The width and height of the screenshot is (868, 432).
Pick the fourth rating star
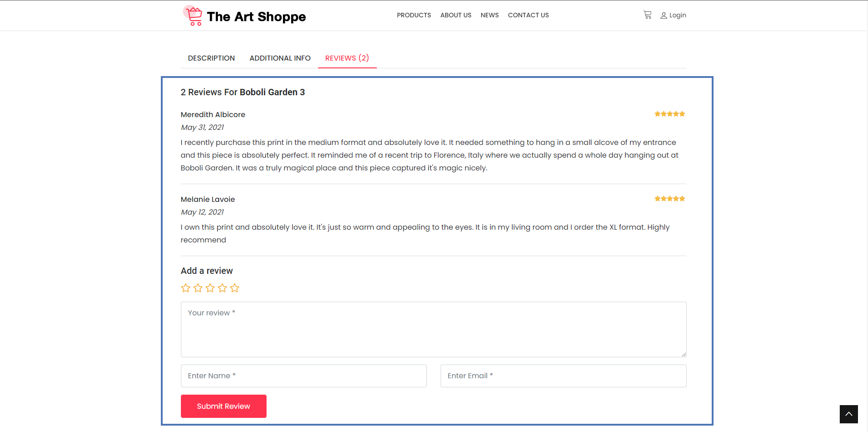click(x=222, y=288)
